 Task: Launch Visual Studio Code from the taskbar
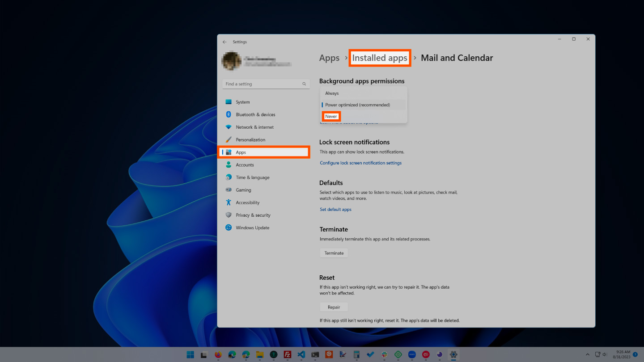click(x=301, y=354)
